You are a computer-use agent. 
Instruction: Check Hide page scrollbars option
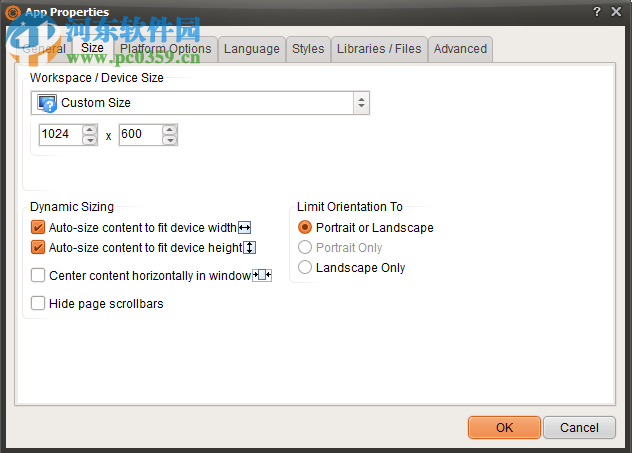(x=39, y=303)
